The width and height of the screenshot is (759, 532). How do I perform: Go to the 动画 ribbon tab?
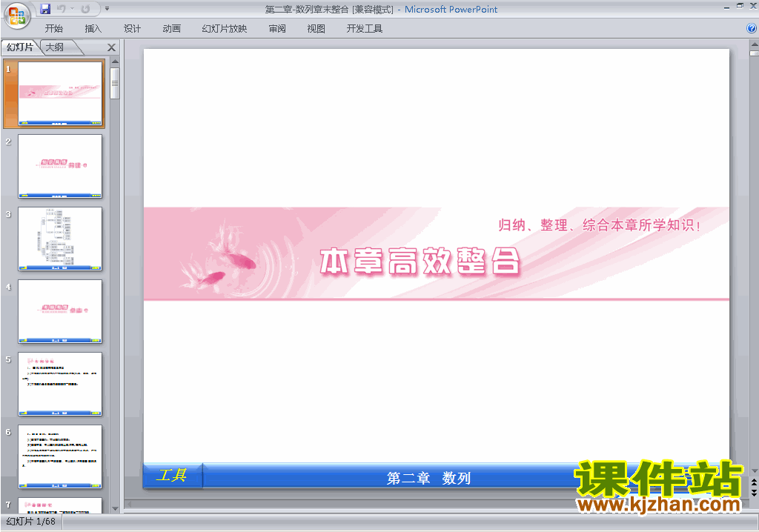[171, 29]
